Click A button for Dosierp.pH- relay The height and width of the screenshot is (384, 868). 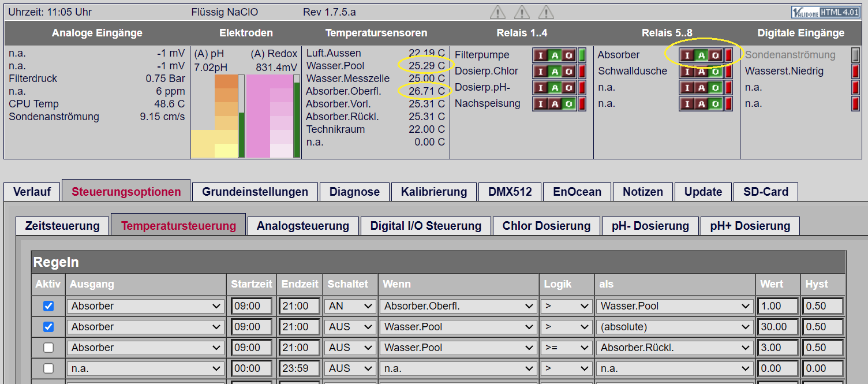click(x=555, y=87)
